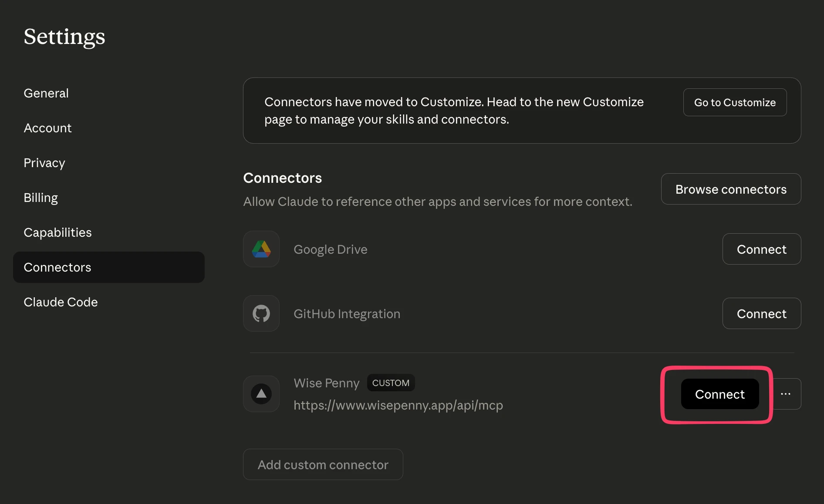This screenshot has width=824, height=504.
Task: Click the Google Drive label
Action: pyautogui.click(x=331, y=249)
